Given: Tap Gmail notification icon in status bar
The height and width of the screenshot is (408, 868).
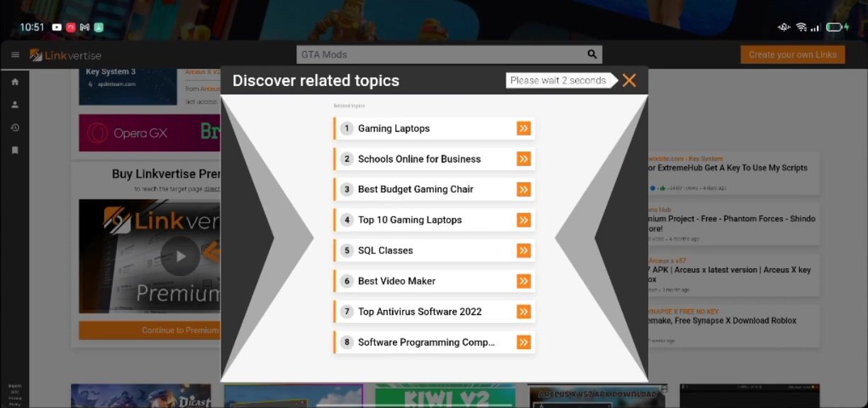Looking at the screenshot, I should pyautogui.click(x=84, y=28).
